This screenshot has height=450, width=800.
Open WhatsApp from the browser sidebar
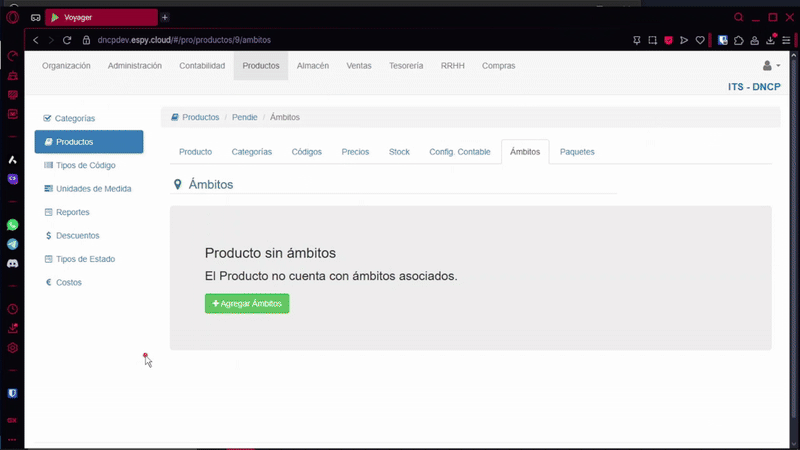pyautogui.click(x=13, y=225)
